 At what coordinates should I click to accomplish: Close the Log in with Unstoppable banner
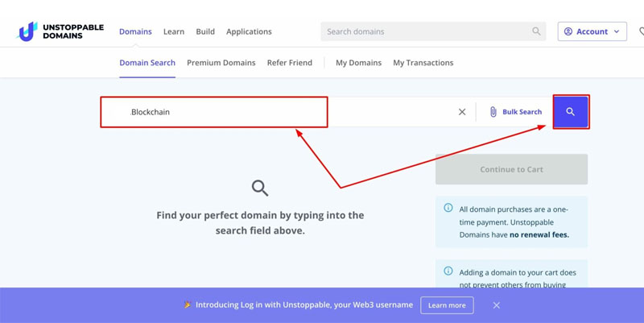(x=496, y=305)
